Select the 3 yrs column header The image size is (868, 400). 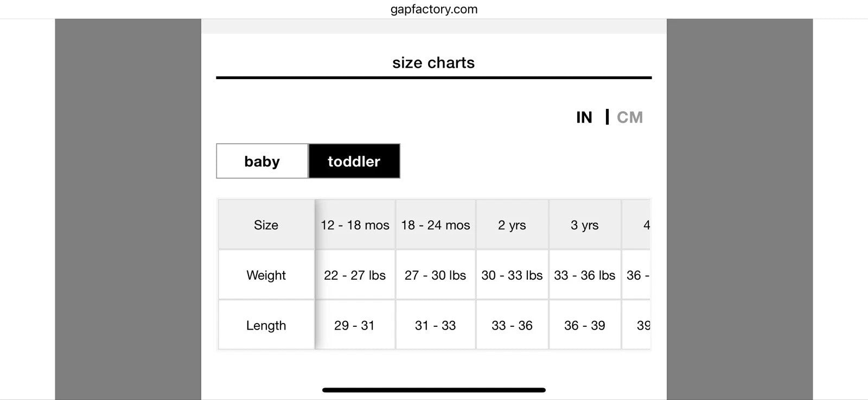tap(584, 225)
